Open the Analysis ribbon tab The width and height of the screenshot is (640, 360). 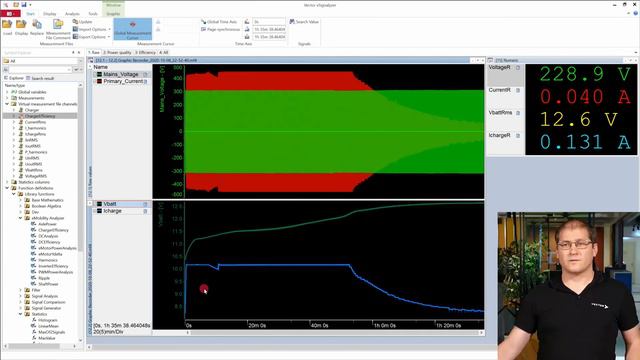(72, 14)
